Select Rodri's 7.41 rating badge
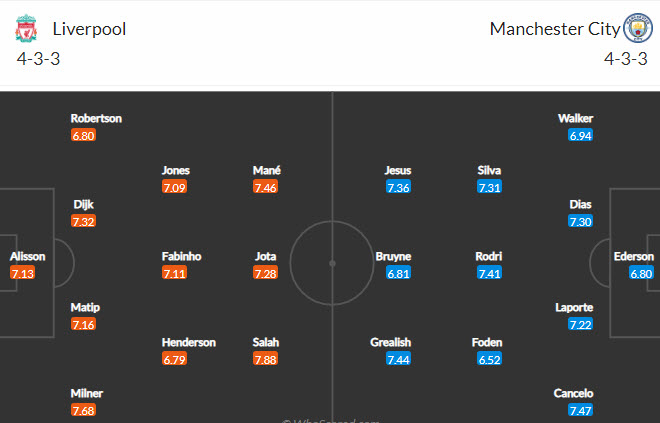 (x=489, y=273)
